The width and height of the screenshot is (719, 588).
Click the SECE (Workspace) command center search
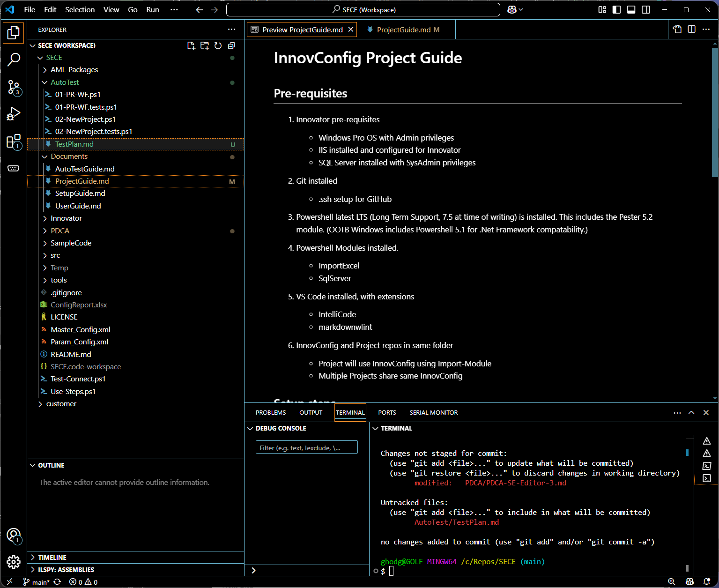tap(363, 9)
